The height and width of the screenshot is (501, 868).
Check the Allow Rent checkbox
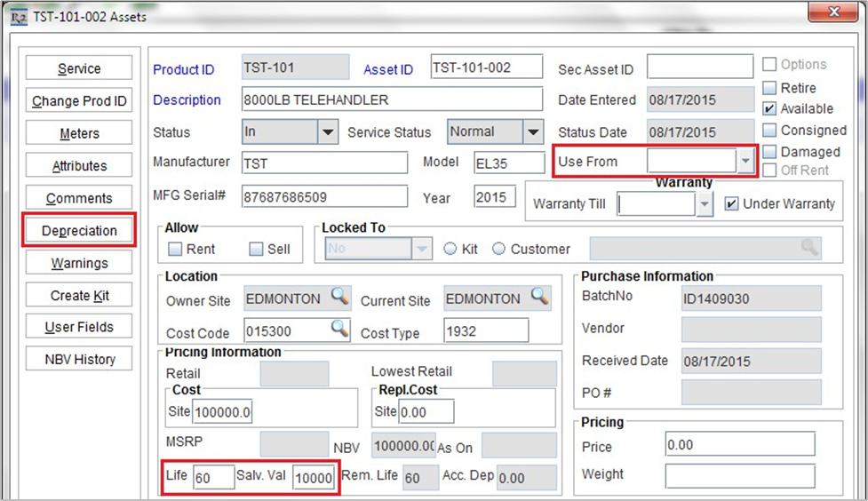click(175, 250)
